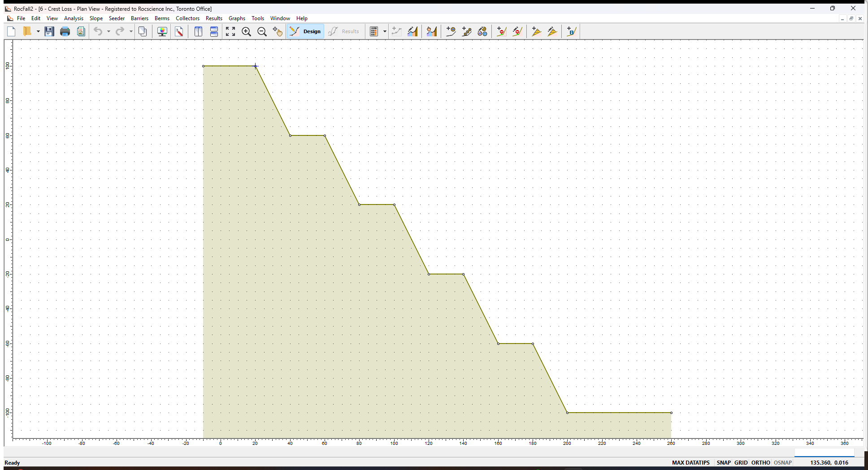Open the Help menu

click(302, 18)
